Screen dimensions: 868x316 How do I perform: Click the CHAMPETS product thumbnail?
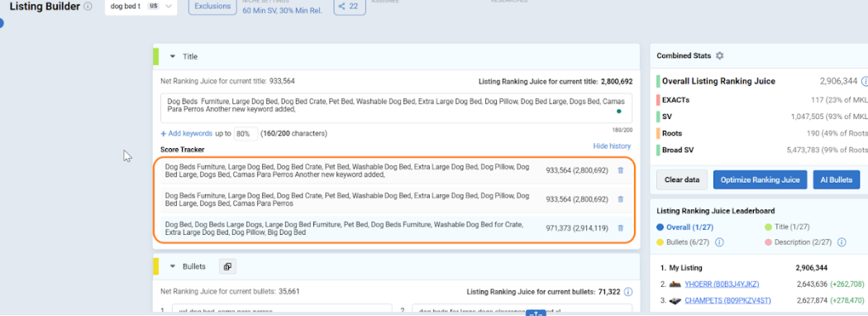(675, 300)
